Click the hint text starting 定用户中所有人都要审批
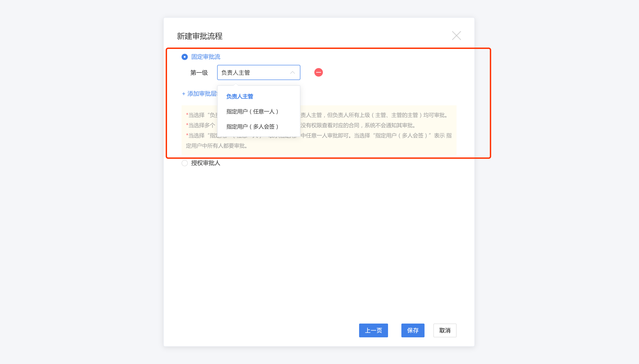Image resolution: width=639 pixels, height=364 pixels. tap(217, 146)
